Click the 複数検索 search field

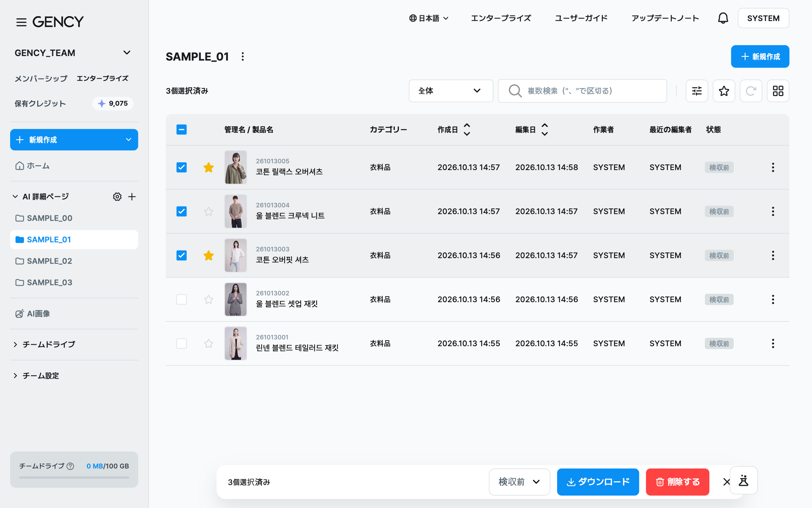[x=582, y=91]
